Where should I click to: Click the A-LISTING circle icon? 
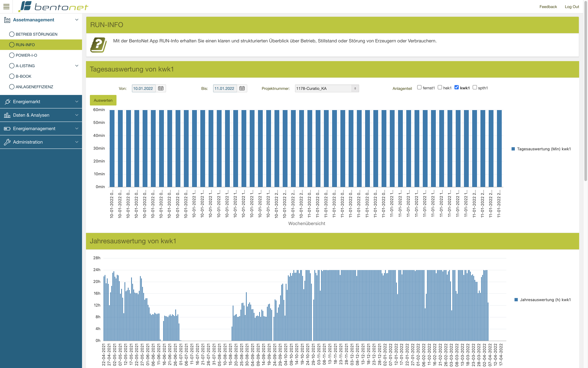tap(12, 66)
